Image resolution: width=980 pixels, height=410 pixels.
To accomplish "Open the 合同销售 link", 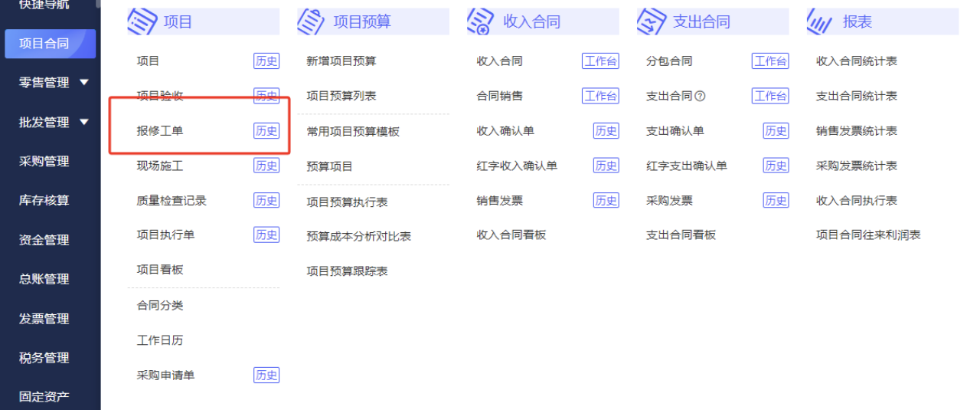I will click(499, 96).
